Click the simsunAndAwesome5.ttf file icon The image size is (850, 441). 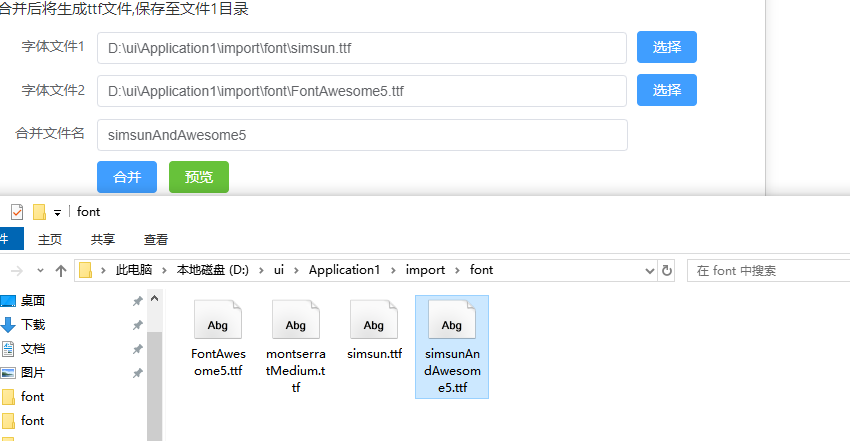(452, 320)
